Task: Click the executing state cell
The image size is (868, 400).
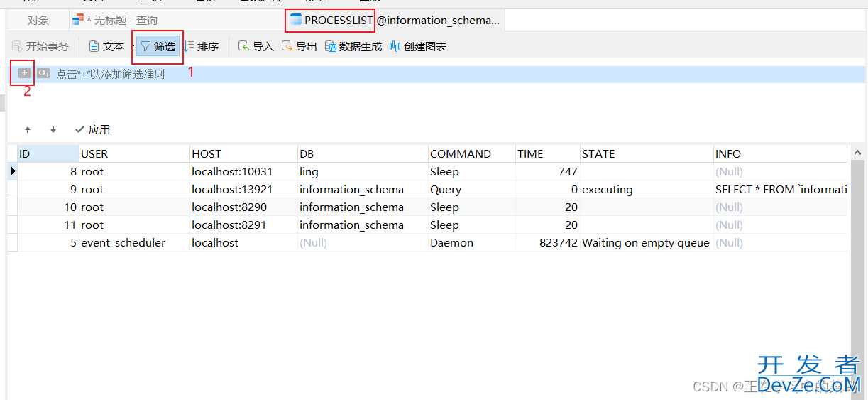Action: (647, 189)
